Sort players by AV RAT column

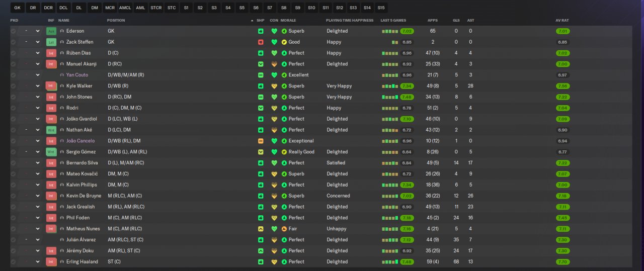(562, 20)
